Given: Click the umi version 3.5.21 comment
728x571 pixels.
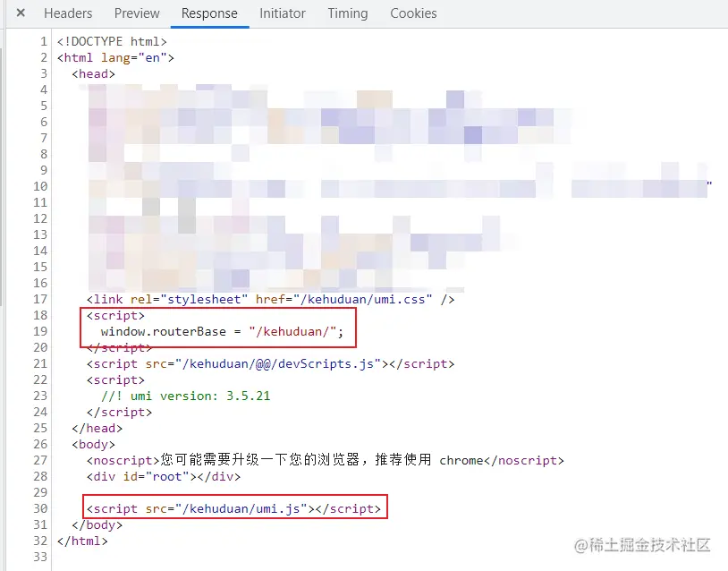Looking at the screenshot, I should [x=186, y=396].
